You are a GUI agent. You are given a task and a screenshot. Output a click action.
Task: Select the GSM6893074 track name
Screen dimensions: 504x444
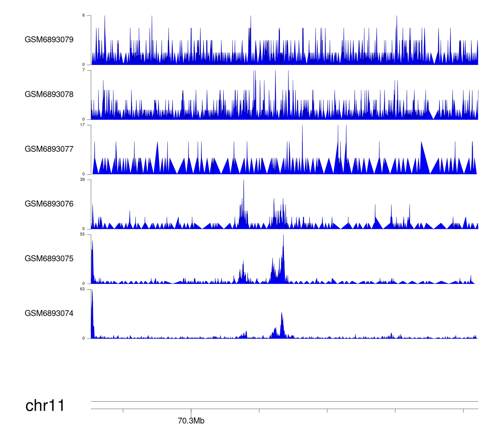coord(49,313)
